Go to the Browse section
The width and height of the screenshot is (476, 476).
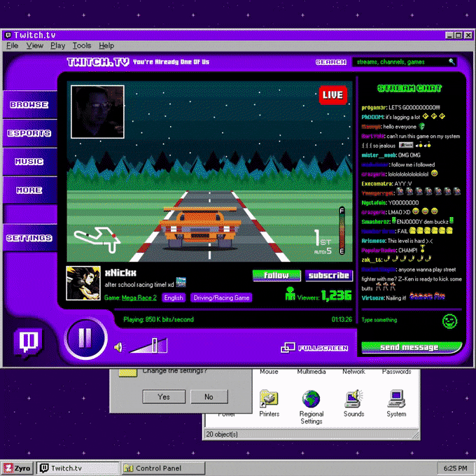click(29, 105)
